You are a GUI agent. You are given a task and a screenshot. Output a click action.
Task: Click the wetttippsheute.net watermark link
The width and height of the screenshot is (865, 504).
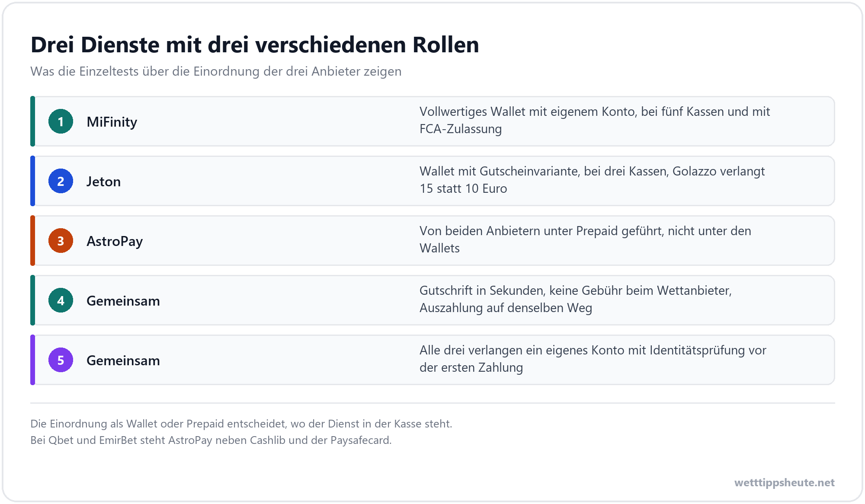pos(785,482)
